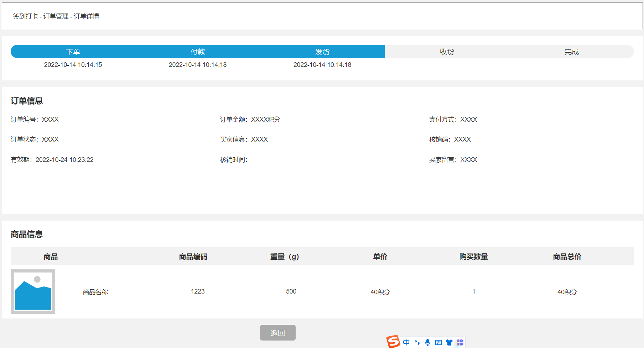
Task: Click the 订单金额: XXXX积分 field
Action: pos(250,120)
